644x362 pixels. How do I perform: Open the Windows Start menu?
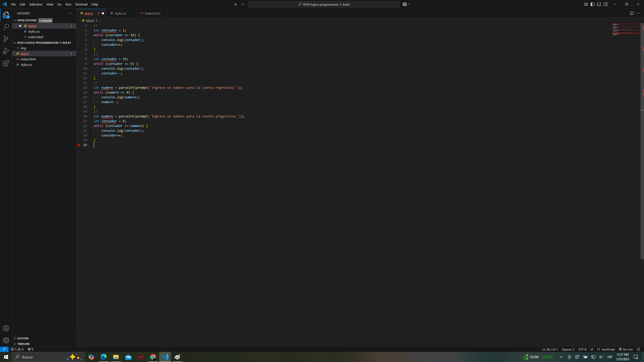6,357
